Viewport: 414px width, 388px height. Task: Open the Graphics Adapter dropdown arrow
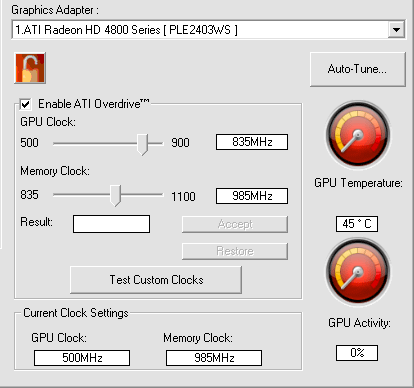[396, 30]
